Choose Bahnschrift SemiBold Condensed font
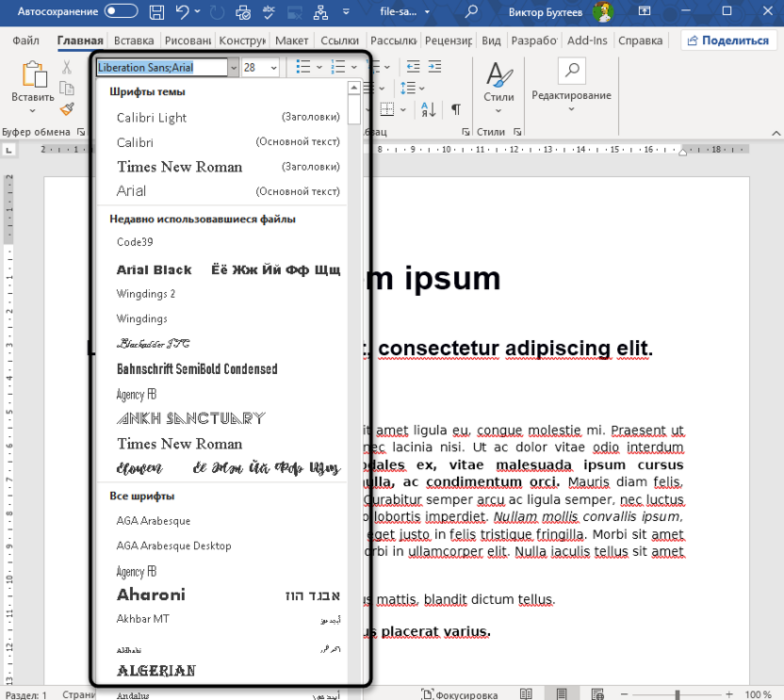 tap(221, 369)
